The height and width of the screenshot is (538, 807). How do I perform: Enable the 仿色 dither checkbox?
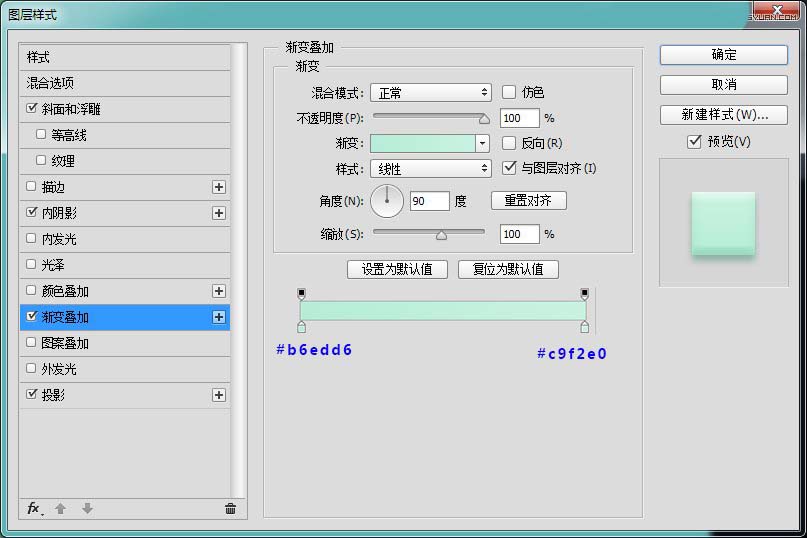point(509,92)
